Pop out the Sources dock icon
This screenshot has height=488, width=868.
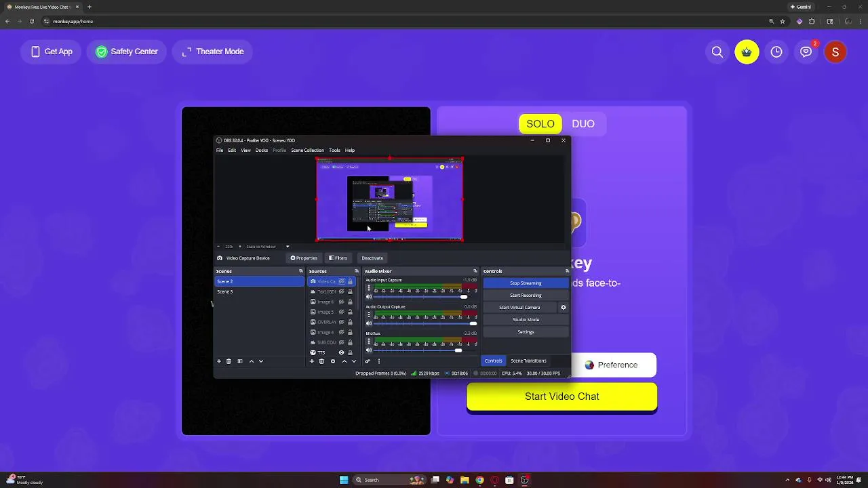coord(357,271)
